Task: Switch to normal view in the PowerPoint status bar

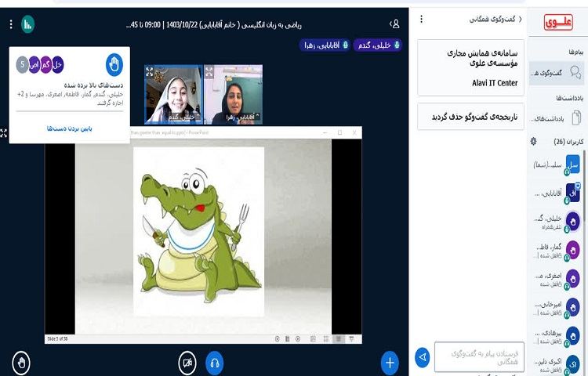Action: point(313,339)
